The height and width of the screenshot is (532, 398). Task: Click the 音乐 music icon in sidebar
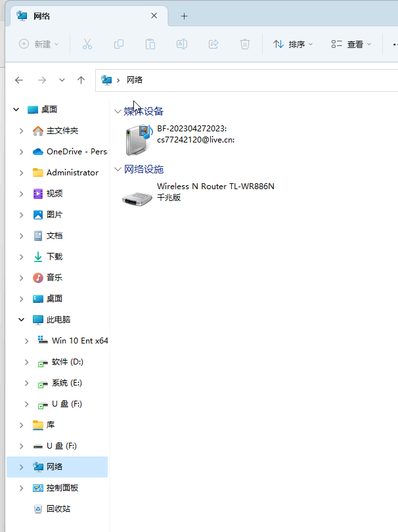(x=38, y=278)
